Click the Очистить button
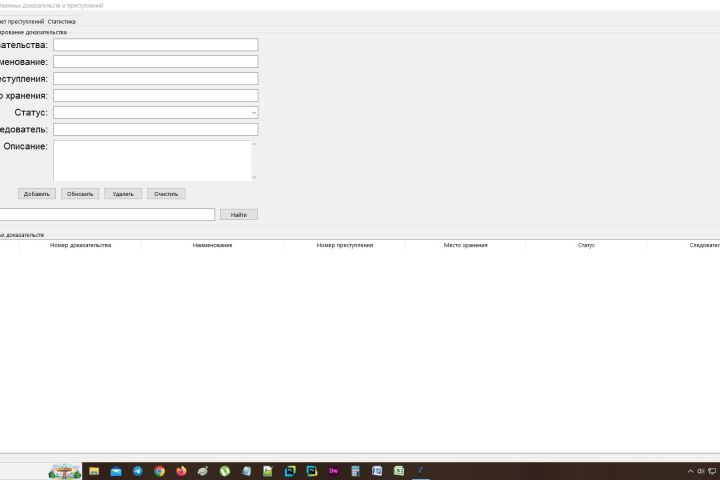 pos(166,194)
